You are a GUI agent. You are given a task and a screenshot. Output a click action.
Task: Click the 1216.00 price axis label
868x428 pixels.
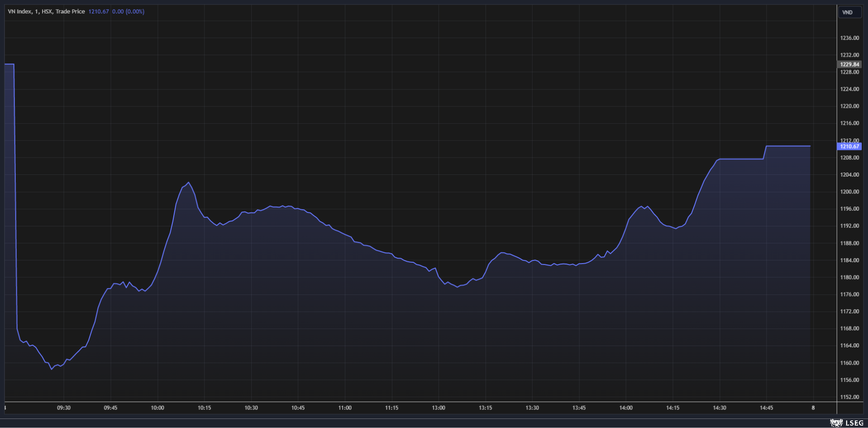coord(849,123)
